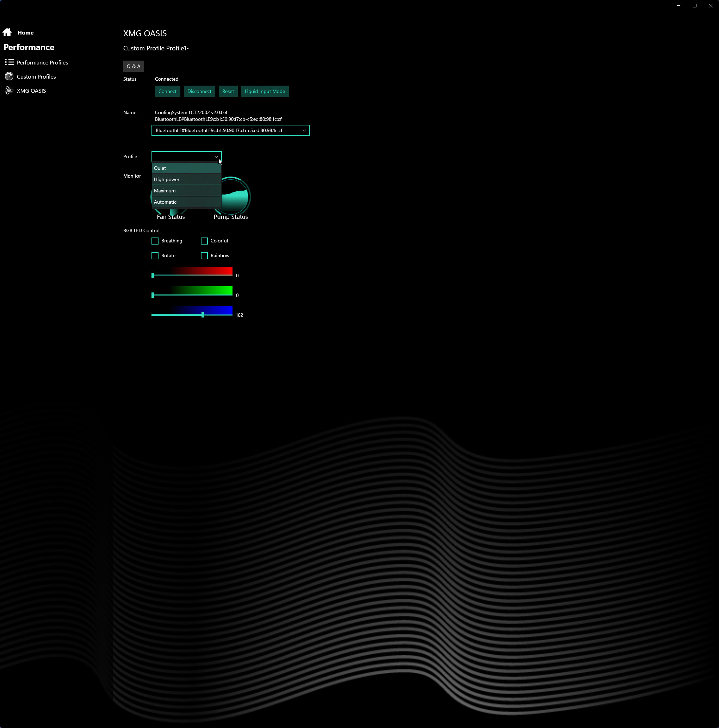The width and height of the screenshot is (719, 728).
Task: Click the Home house icon
Action: (7, 32)
